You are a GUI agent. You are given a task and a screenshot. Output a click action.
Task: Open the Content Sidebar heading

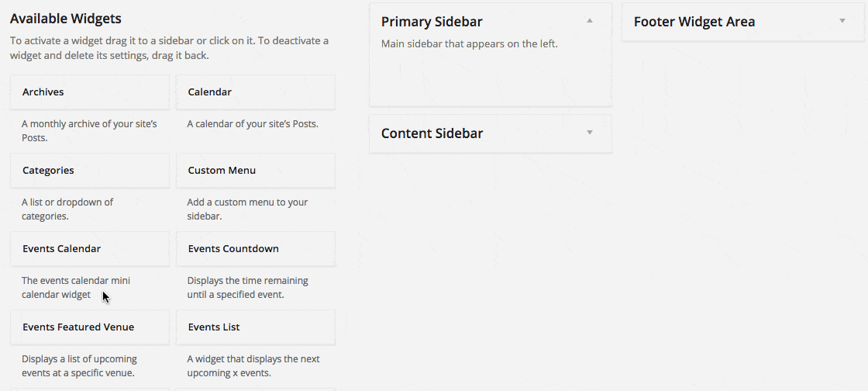[432, 133]
